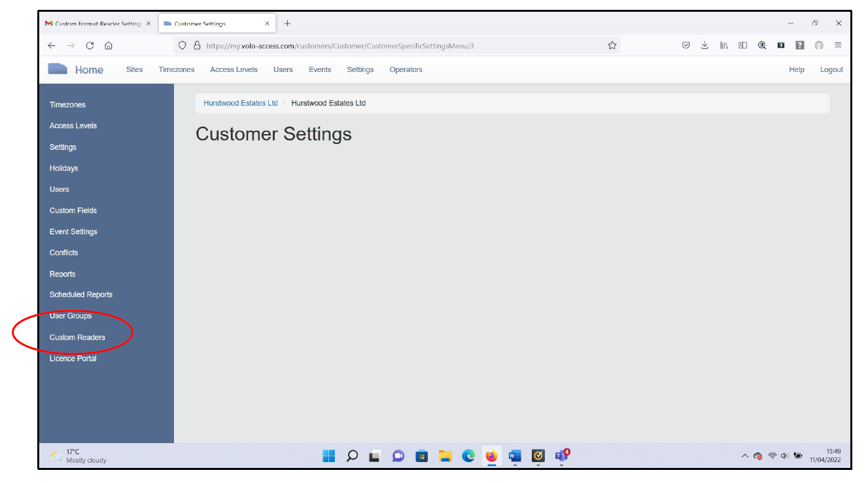Click the Save to Pocket icon

pos(686,46)
